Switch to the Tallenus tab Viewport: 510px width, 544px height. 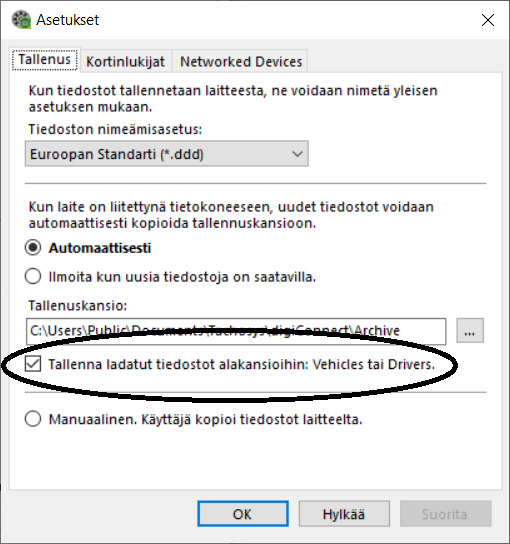pyautogui.click(x=45, y=59)
